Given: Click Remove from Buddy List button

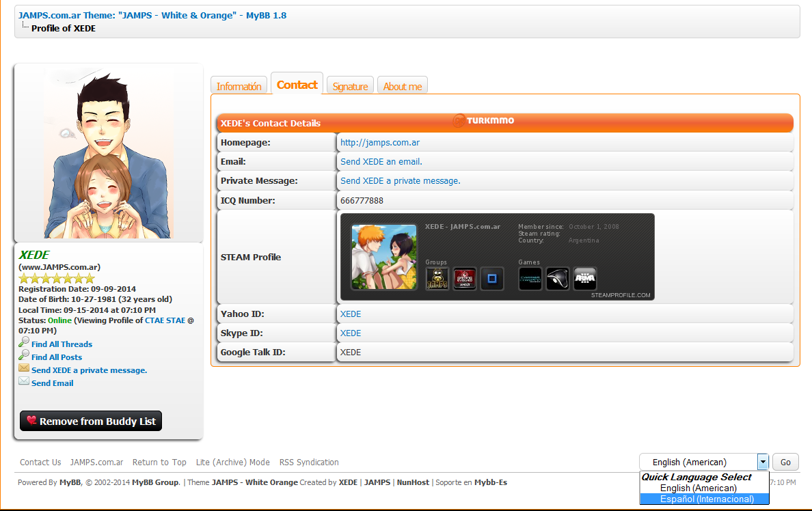Looking at the screenshot, I should pyautogui.click(x=91, y=421).
